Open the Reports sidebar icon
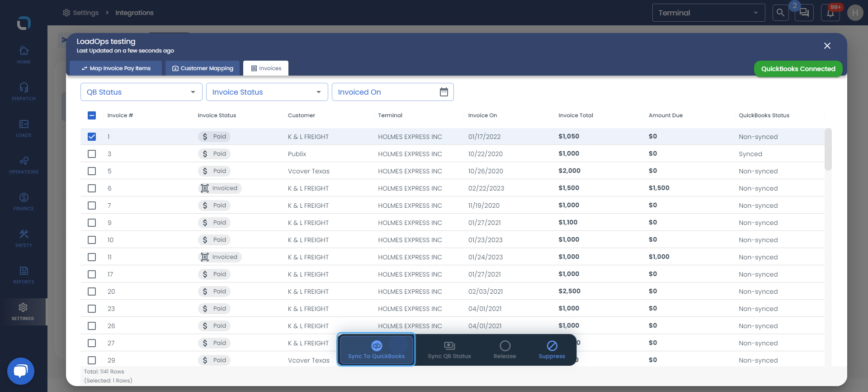Viewport: 868px width, 392px height. point(24,275)
